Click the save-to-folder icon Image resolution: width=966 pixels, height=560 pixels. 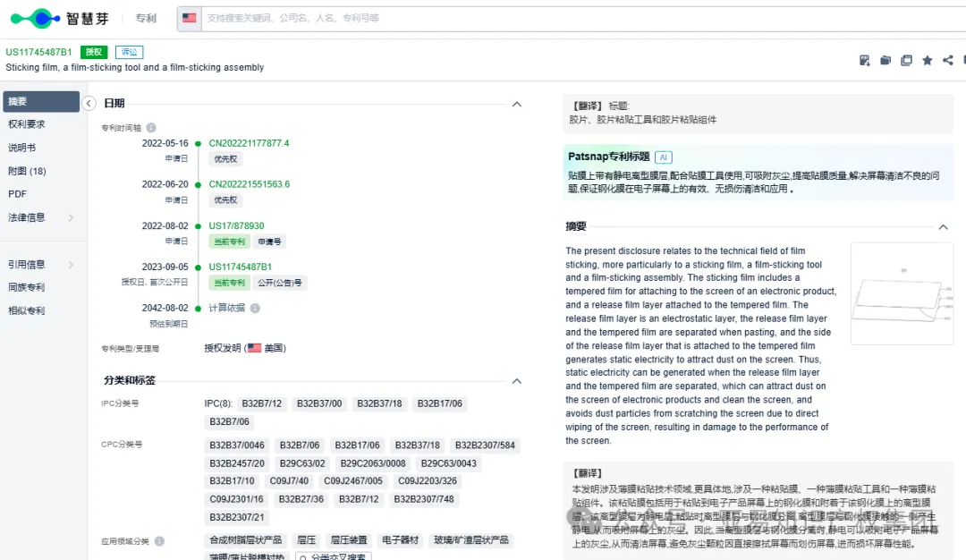(885, 60)
